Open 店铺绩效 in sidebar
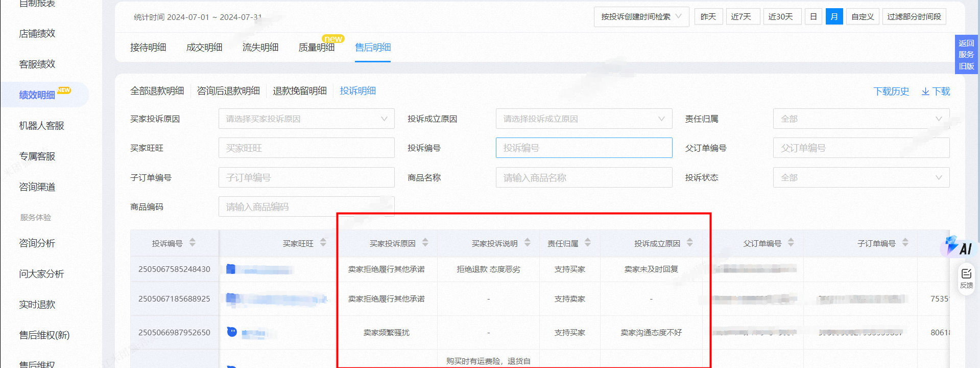This screenshot has height=368, width=980. coord(37,34)
